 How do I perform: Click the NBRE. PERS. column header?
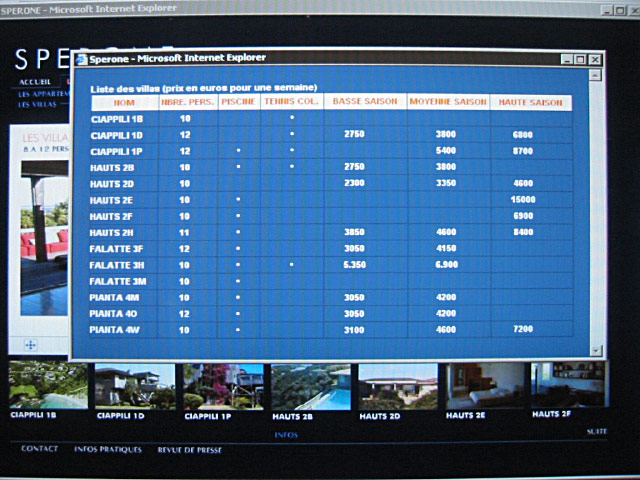[x=188, y=102]
